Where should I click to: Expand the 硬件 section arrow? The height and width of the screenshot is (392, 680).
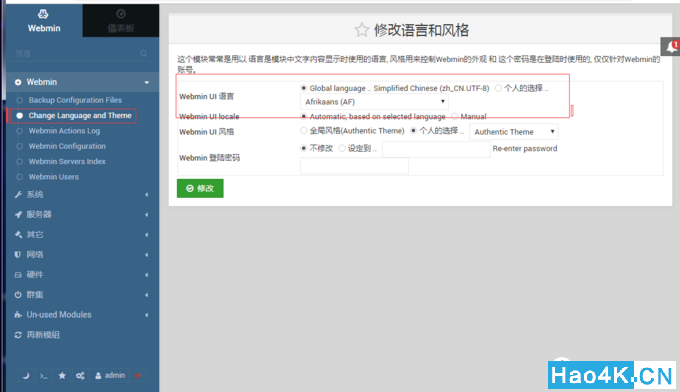coord(147,275)
